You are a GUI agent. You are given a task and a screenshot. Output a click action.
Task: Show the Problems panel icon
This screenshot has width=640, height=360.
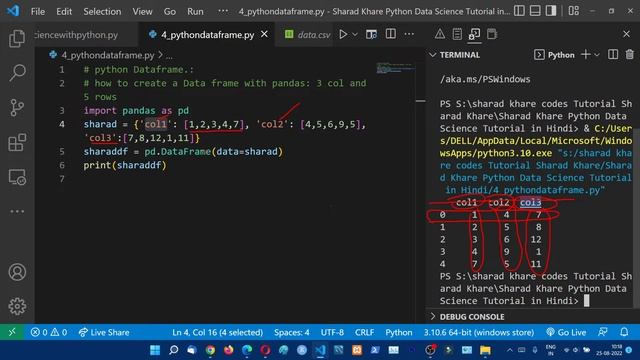[440, 34]
